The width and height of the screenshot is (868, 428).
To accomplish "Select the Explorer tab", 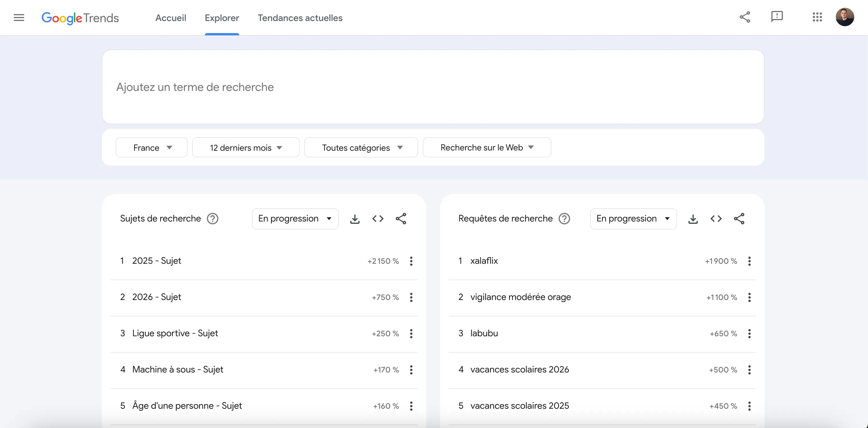I will 222,18.
